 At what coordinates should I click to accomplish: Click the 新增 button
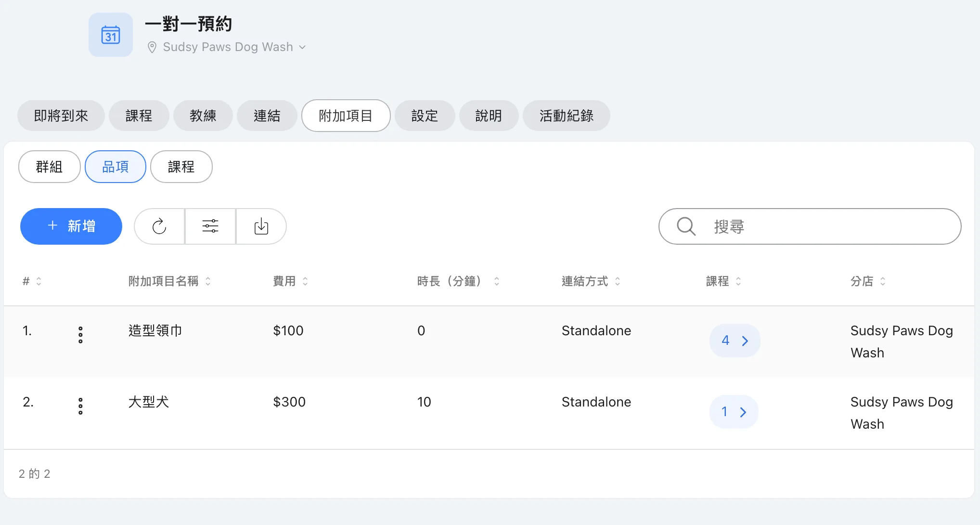[x=71, y=226]
